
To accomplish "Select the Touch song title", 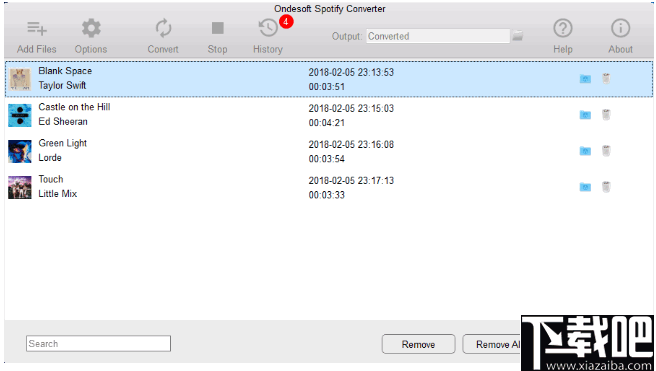I will pyautogui.click(x=51, y=179).
